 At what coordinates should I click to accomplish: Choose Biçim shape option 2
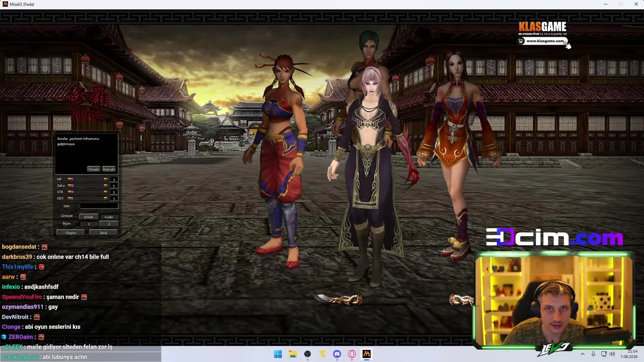[x=109, y=224]
